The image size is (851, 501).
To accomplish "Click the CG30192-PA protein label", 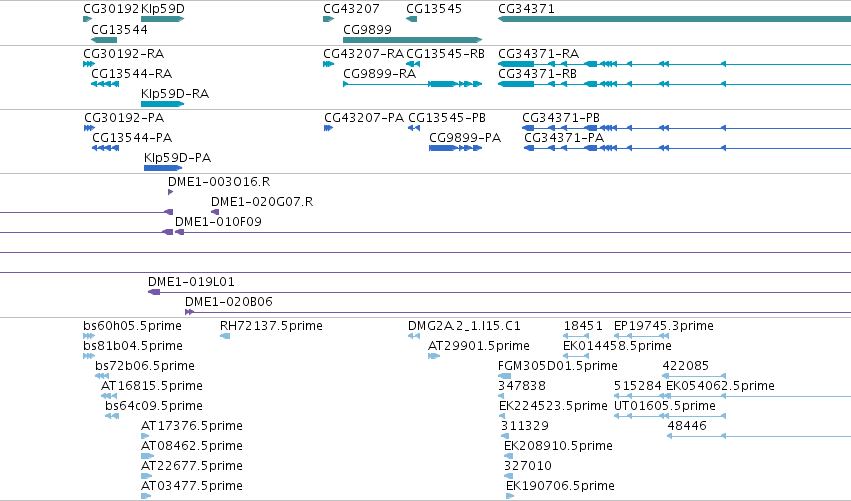I will (x=124, y=118).
